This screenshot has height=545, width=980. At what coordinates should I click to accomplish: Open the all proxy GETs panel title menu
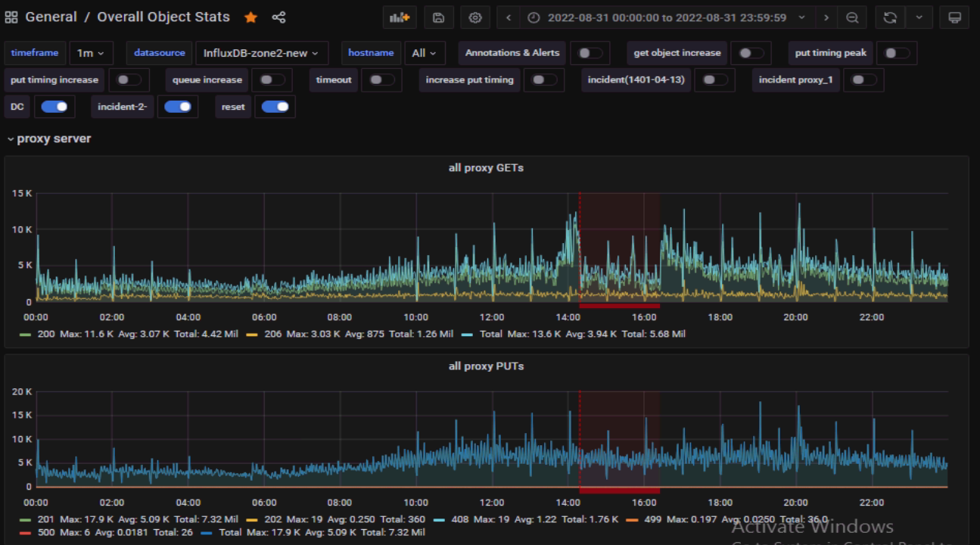pos(486,167)
